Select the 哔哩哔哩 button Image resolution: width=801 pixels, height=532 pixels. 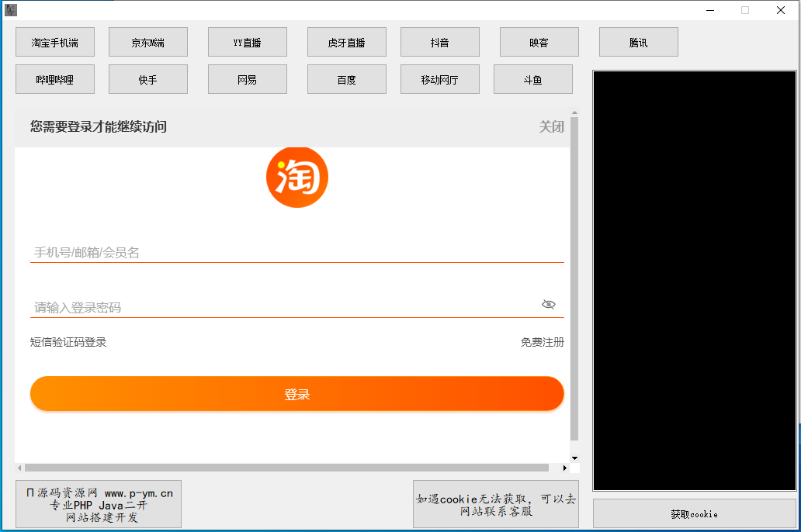coord(55,80)
